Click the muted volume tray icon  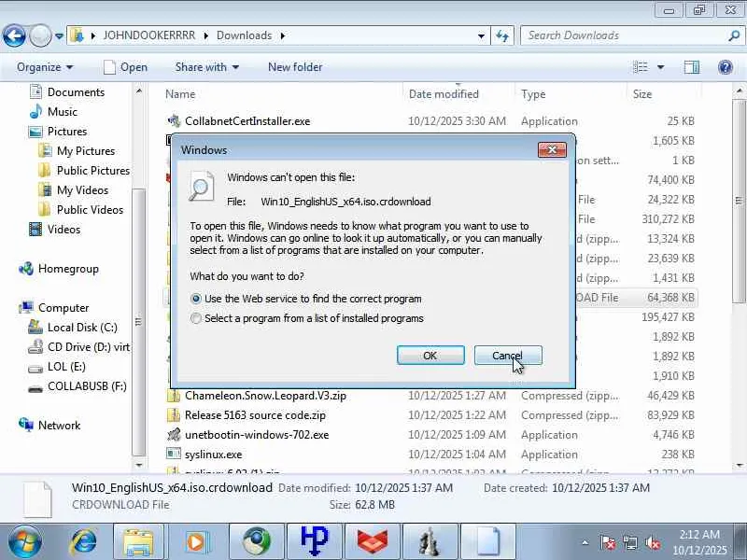coord(652,542)
